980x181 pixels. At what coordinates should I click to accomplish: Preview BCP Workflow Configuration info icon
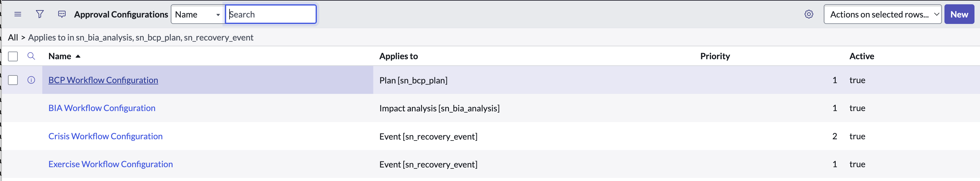[31, 80]
